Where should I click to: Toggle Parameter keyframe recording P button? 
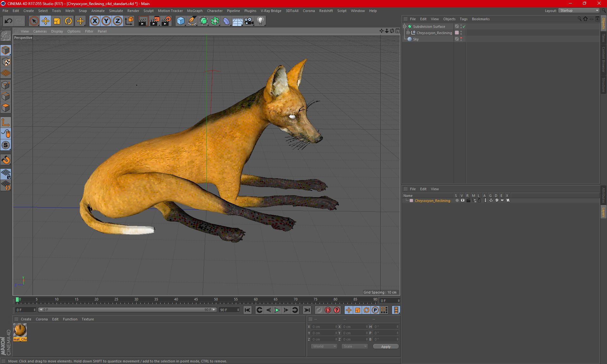coord(375,310)
